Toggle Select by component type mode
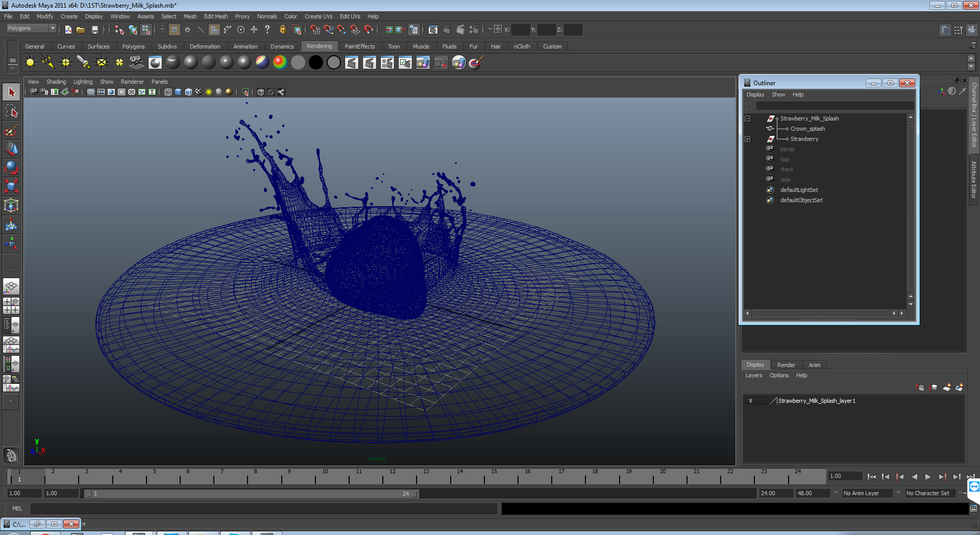This screenshot has width=980, height=535. pos(146,30)
